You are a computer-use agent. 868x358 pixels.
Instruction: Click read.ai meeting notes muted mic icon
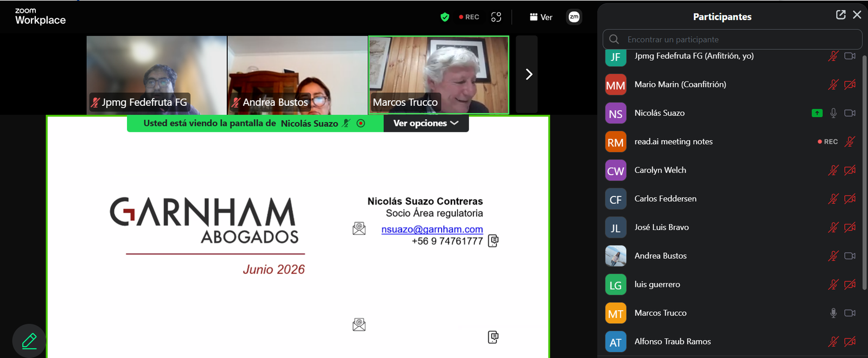[850, 142]
